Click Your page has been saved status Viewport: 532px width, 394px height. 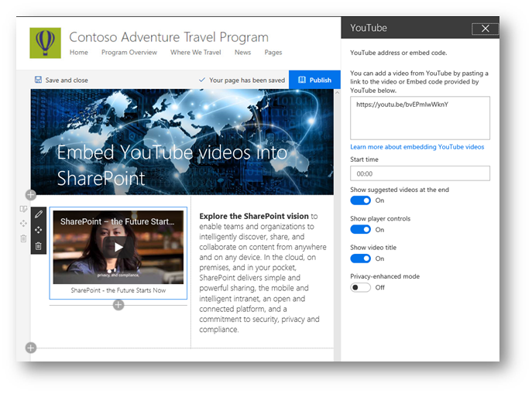point(247,81)
